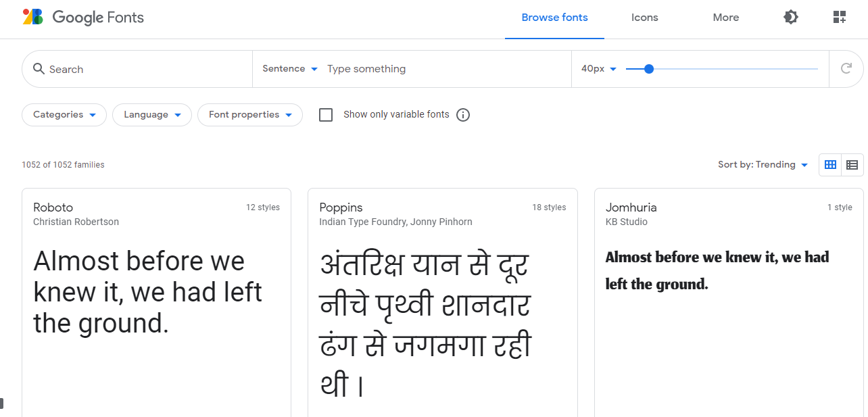Select the Icons tab

644,18
